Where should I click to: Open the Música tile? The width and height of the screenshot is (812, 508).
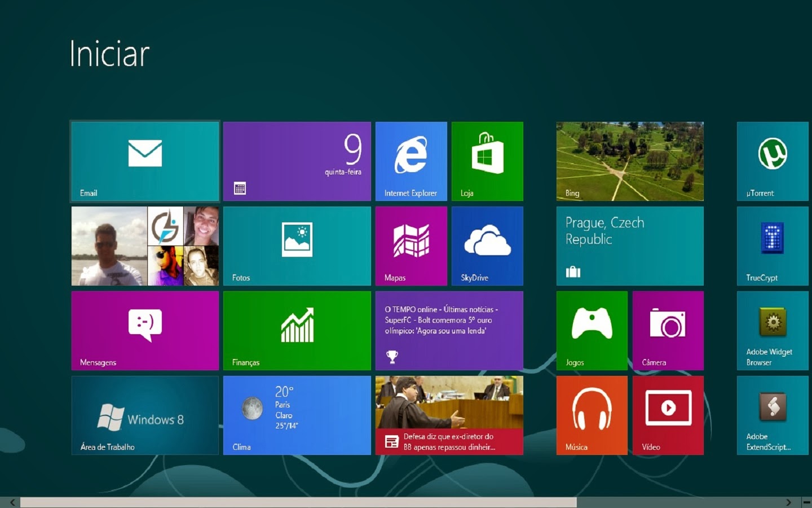pos(592,415)
